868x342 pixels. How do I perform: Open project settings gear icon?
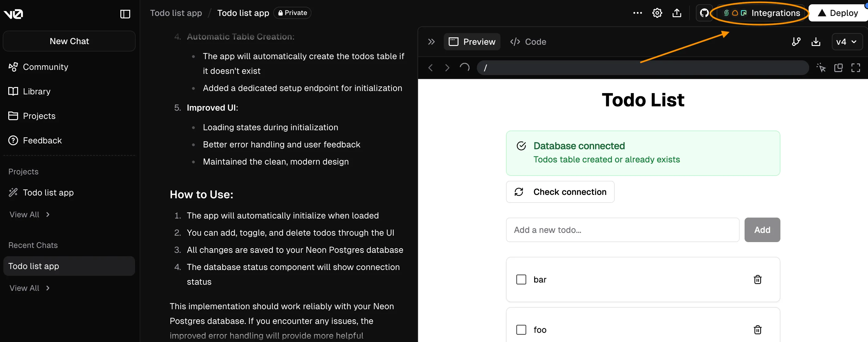click(x=657, y=13)
